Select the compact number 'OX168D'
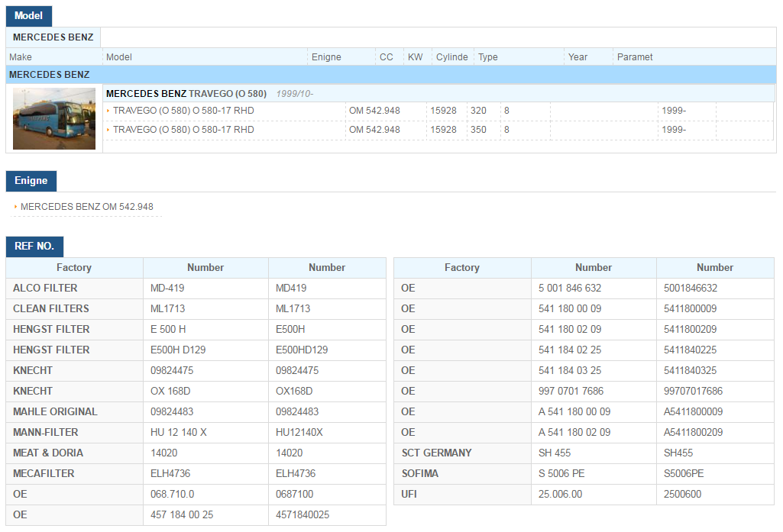 [x=294, y=392]
